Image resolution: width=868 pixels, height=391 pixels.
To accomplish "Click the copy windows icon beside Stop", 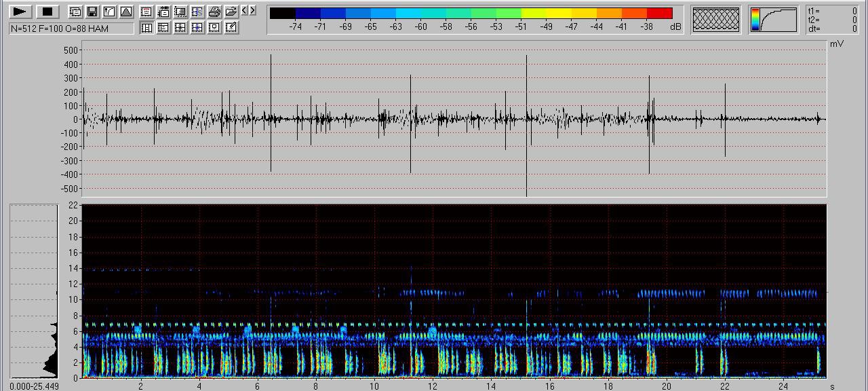I will (x=75, y=12).
